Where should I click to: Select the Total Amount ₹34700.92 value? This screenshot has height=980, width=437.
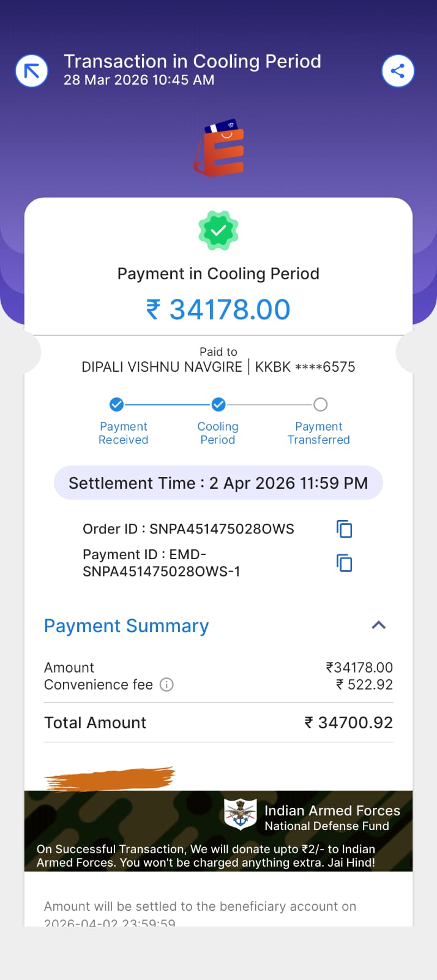pos(348,722)
